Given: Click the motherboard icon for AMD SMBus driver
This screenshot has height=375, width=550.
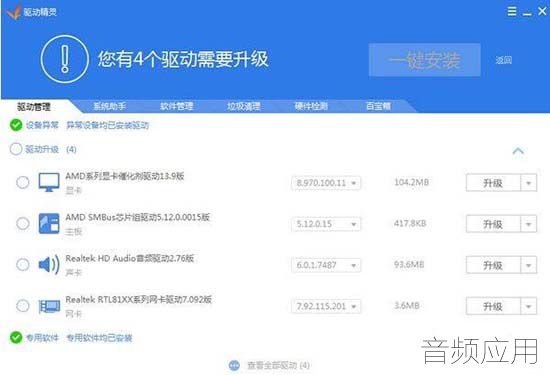Looking at the screenshot, I should click(x=49, y=223).
